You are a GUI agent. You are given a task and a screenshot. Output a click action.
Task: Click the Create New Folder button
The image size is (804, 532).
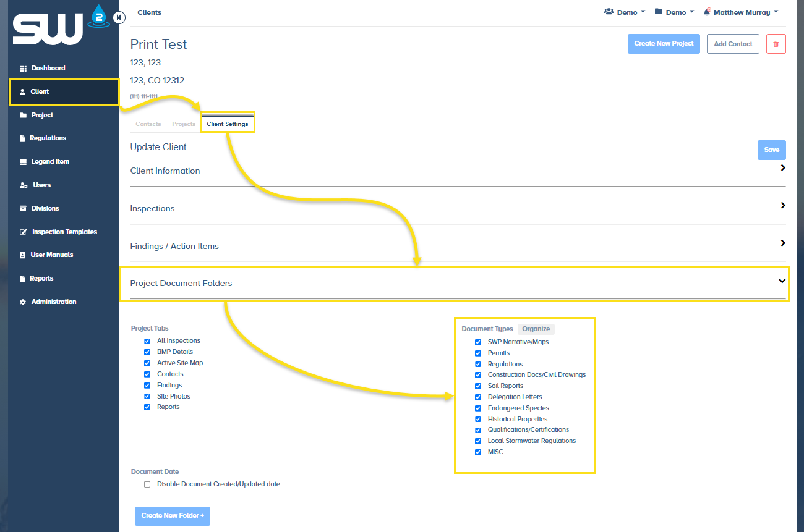[x=172, y=516]
